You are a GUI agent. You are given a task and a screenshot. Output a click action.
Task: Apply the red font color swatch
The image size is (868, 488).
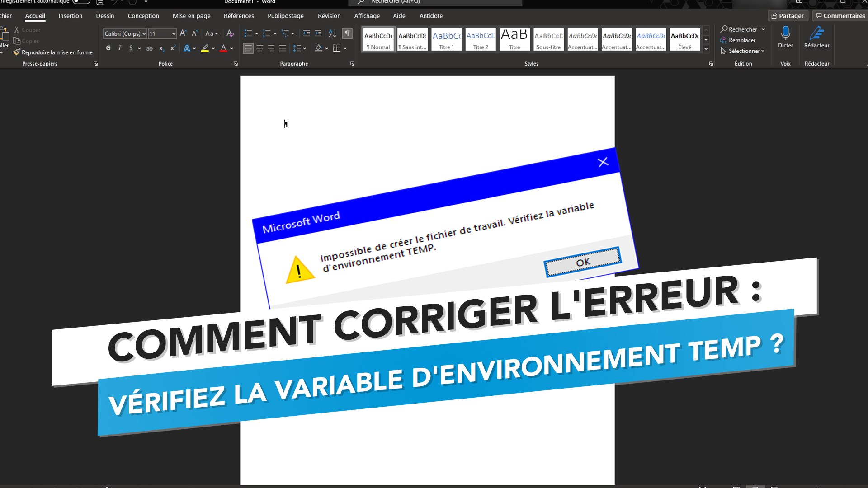[x=223, y=48]
